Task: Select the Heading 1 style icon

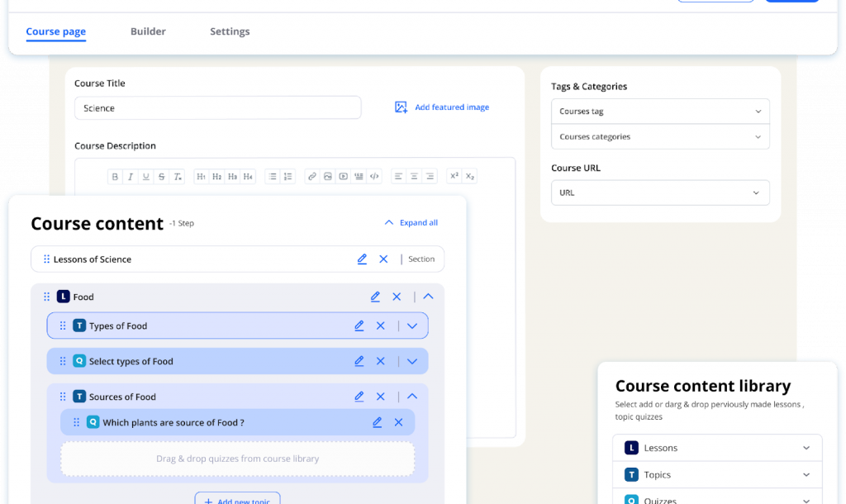Action: point(201,176)
